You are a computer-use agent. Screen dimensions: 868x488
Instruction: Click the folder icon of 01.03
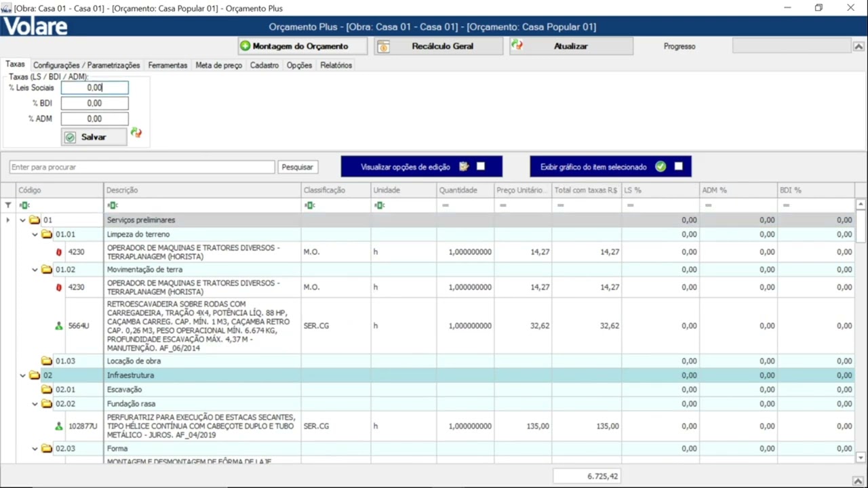coord(47,361)
